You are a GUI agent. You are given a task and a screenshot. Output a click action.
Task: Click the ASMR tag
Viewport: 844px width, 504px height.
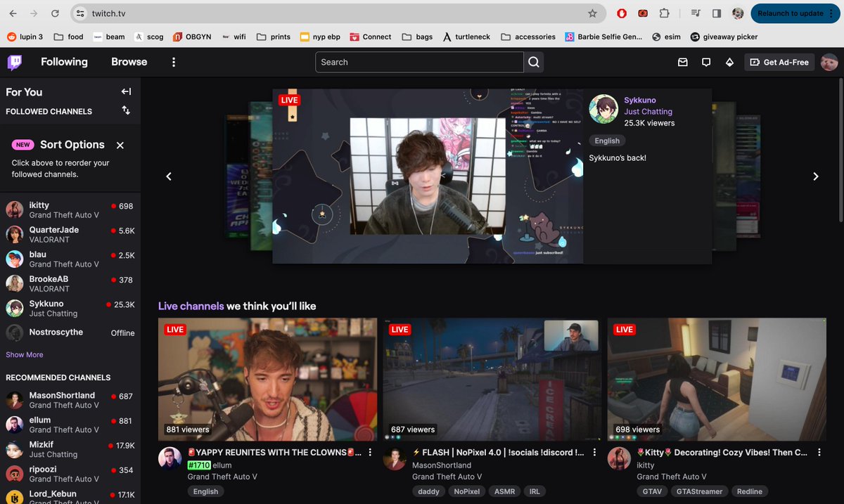(504, 492)
